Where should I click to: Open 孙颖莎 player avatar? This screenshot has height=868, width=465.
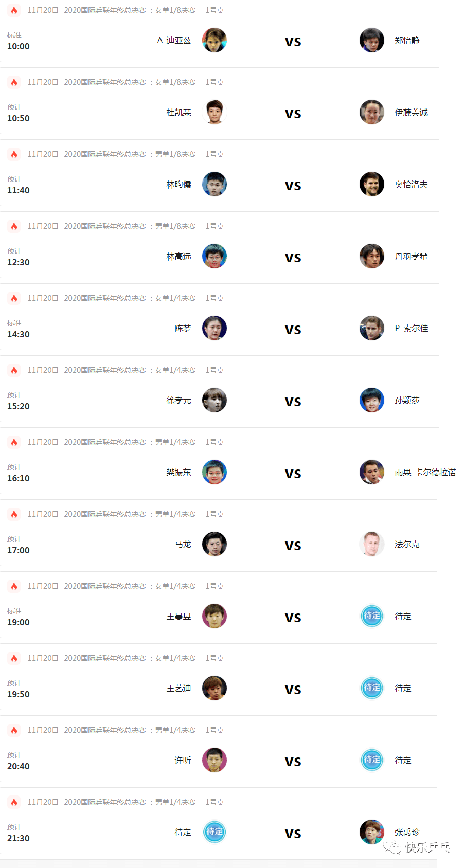[x=372, y=400]
